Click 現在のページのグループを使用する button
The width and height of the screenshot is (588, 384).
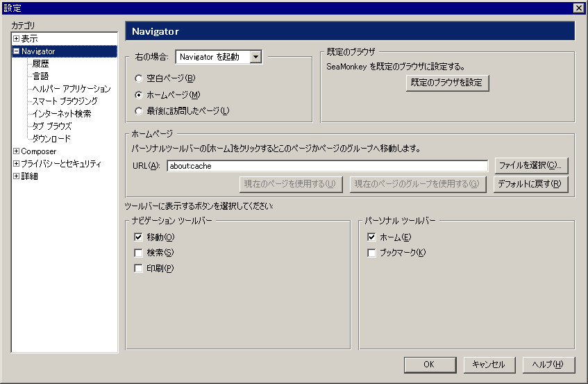point(418,184)
